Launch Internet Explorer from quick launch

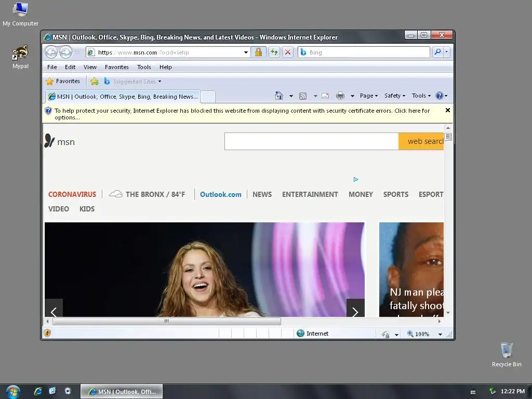tap(38, 391)
